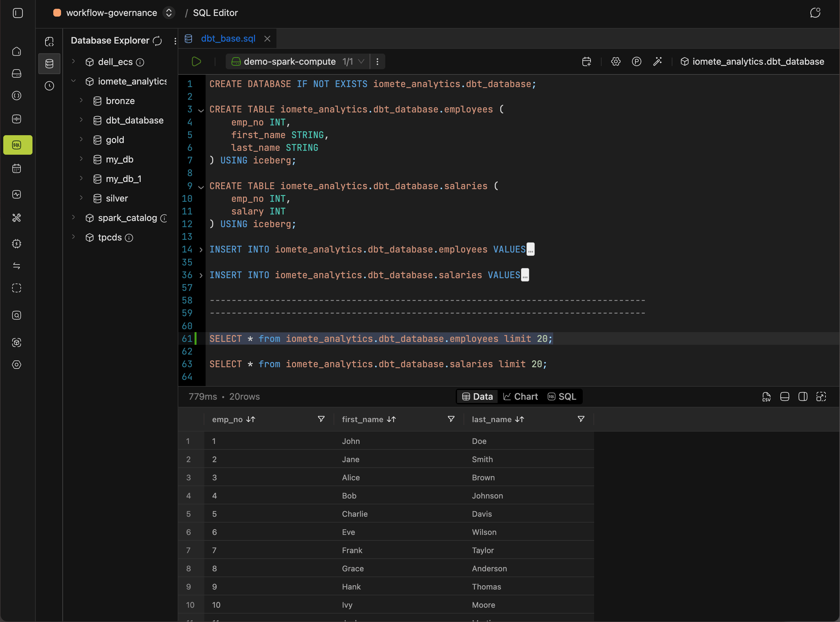
Task: Run the SQL query with play button
Action: (196, 61)
